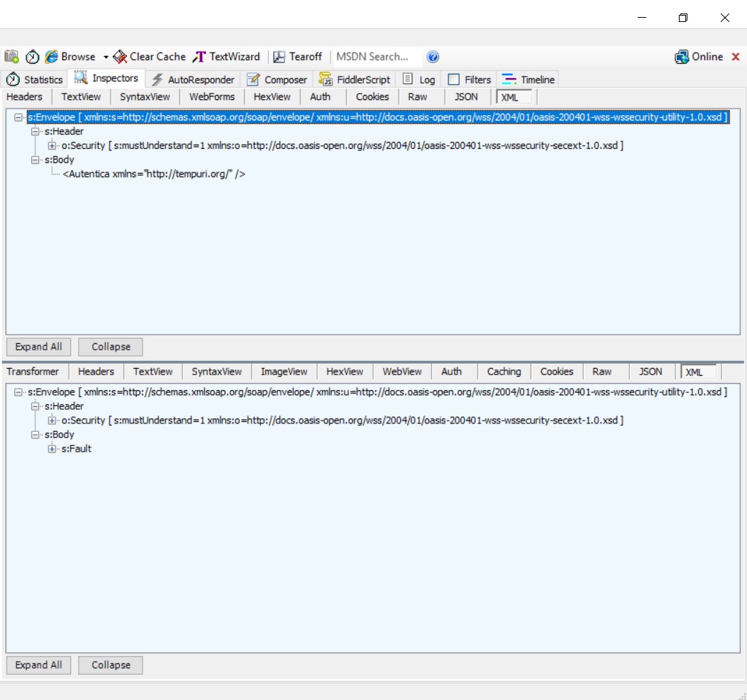
Task: Select request Headers inspector tab
Action: 24,96
